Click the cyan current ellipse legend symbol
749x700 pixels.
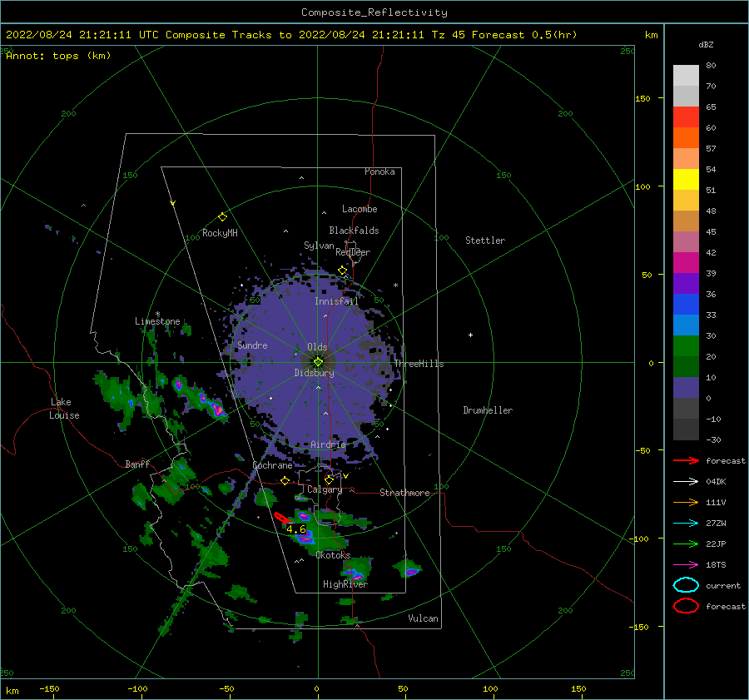point(686,585)
